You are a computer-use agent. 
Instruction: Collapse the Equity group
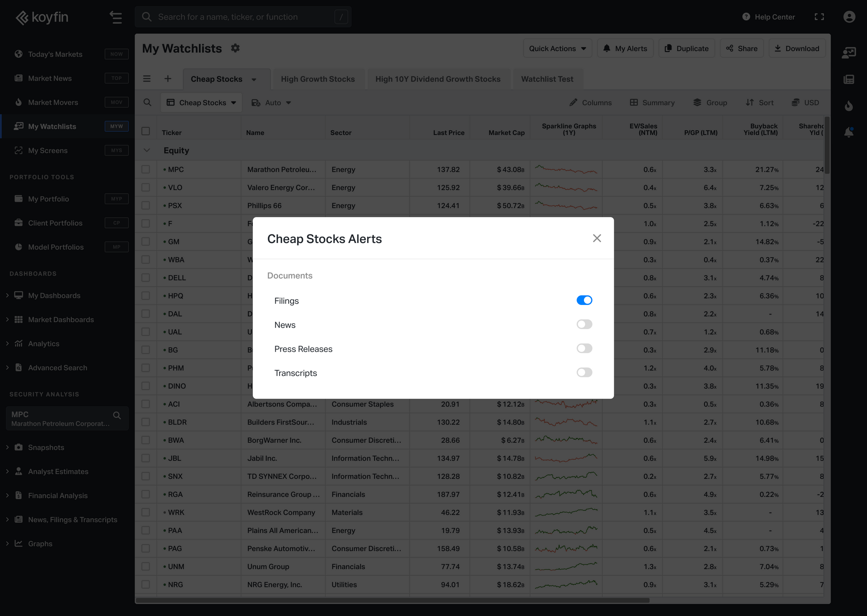point(147,150)
